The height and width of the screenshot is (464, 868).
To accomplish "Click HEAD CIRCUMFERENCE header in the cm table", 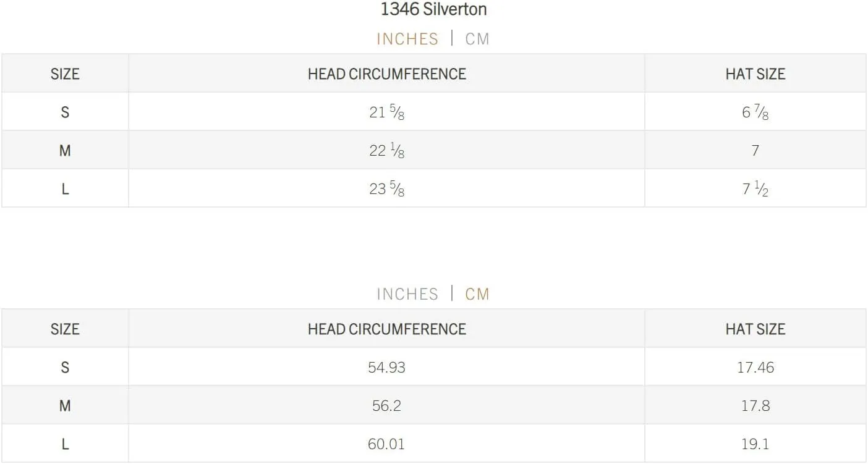I will pyautogui.click(x=386, y=329).
